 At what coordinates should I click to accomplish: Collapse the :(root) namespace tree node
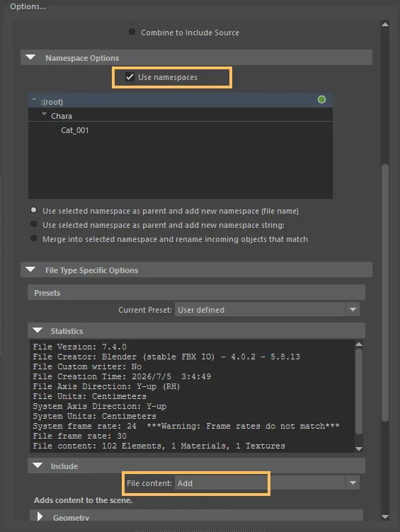(34, 100)
